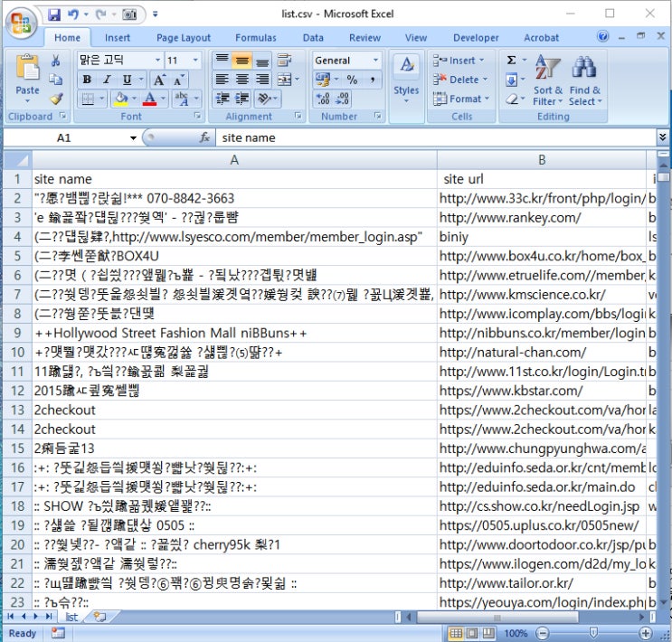Expand the Name Box dropdown
Screen dimensions: 672x642
pyautogui.click(x=133, y=138)
